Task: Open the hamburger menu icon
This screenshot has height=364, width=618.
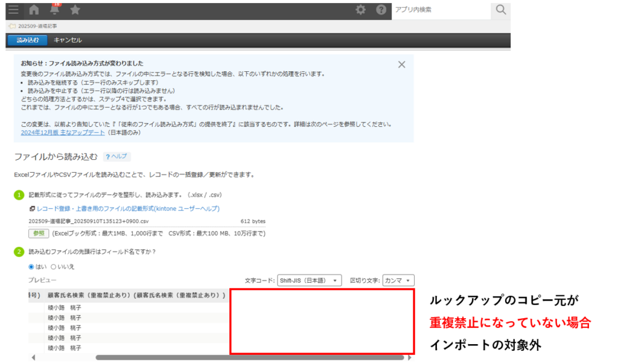Action: (x=13, y=10)
